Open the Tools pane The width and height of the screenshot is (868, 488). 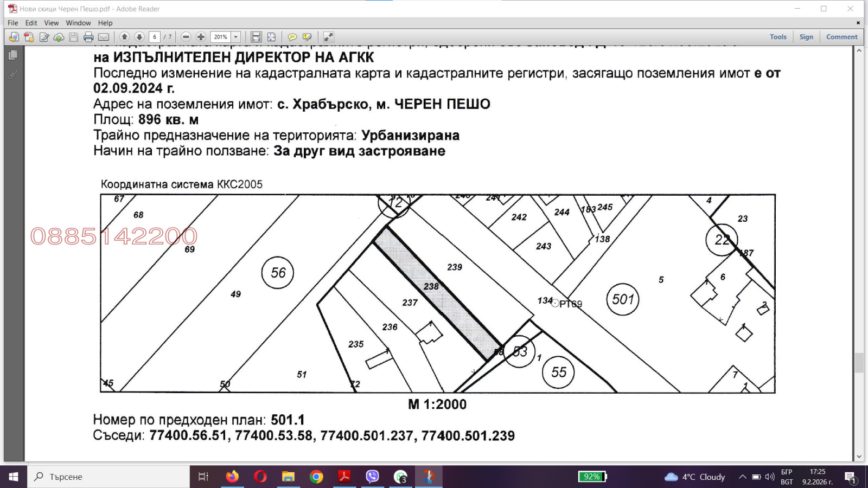pyautogui.click(x=778, y=37)
